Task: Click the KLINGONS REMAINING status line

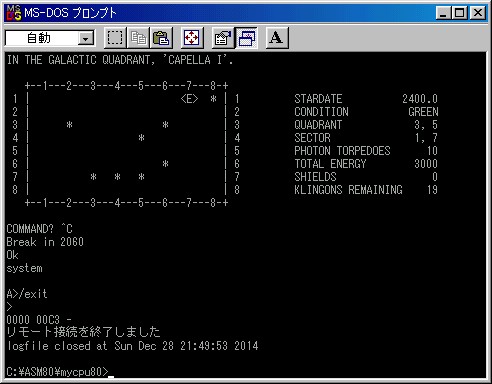Action: [x=366, y=190]
